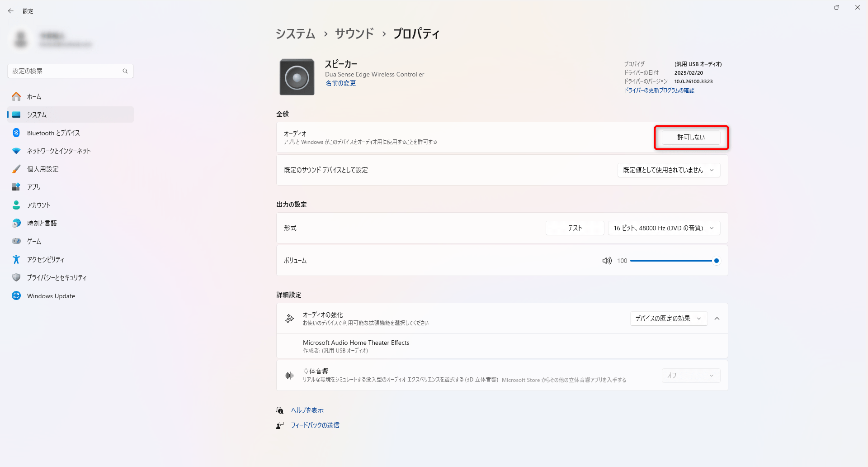The height and width of the screenshot is (467, 868).
Task: Open the 既定値として使用されていません dropdown
Action: (669, 170)
